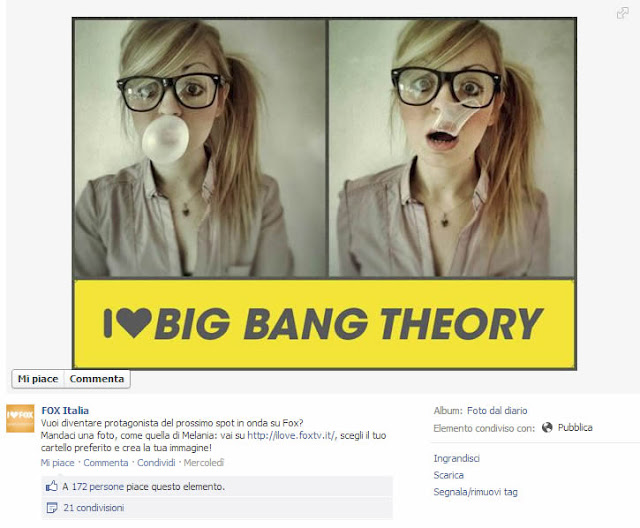The image size is (640, 528).
Task: Click the Commenta button under photo
Action: [x=97, y=379]
